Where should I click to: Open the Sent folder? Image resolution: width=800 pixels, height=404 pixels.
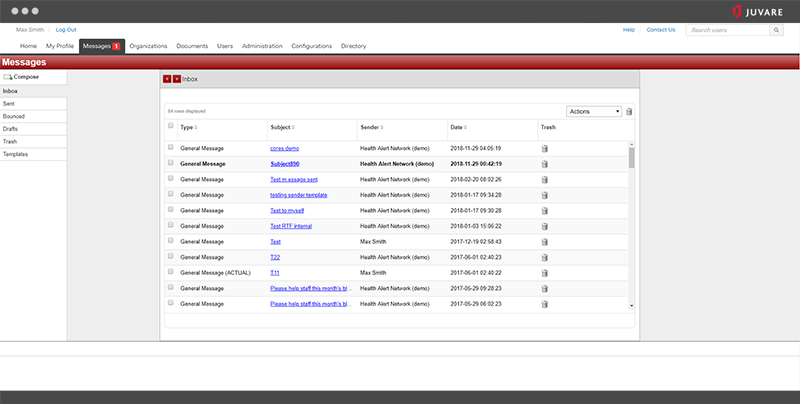(33, 104)
